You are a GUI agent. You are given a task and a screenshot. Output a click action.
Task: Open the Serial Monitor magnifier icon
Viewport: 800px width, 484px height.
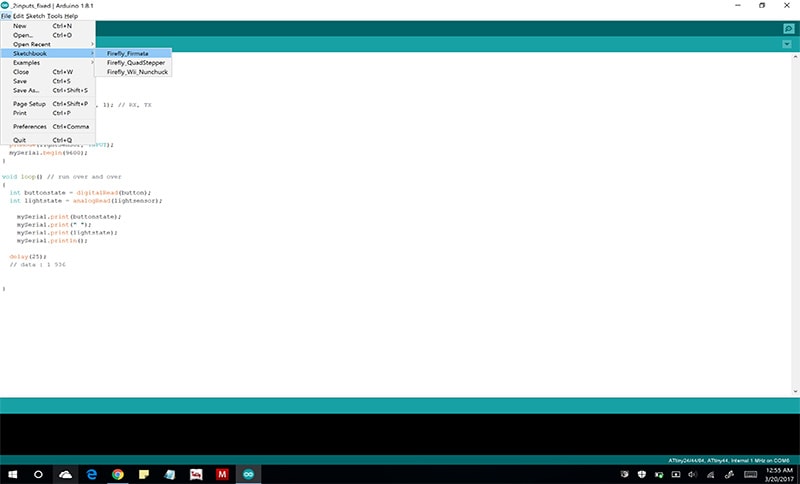pyautogui.click(x=788, y=29)
